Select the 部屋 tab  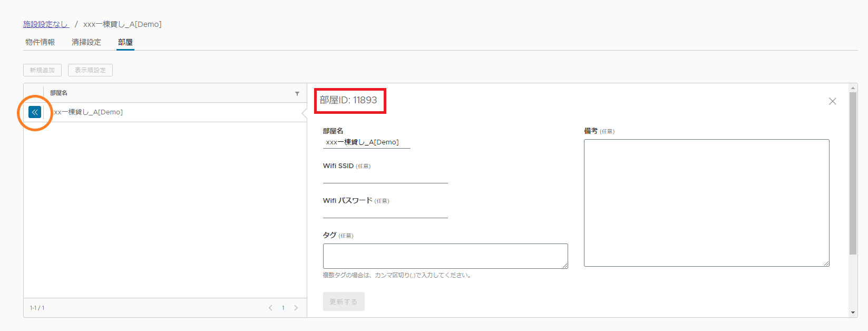click(125, 42)
